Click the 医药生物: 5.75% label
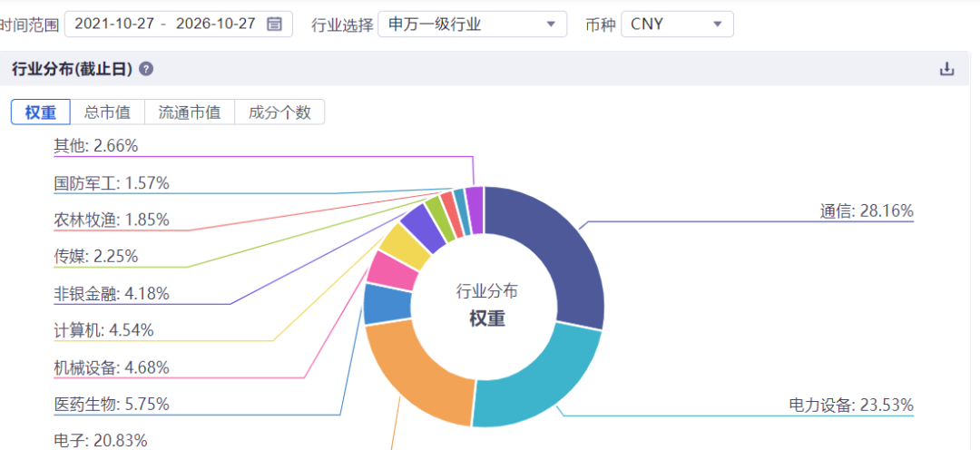The height and width of the screenshot is (450, 980). pyautogui.click(x=112, y=405)
